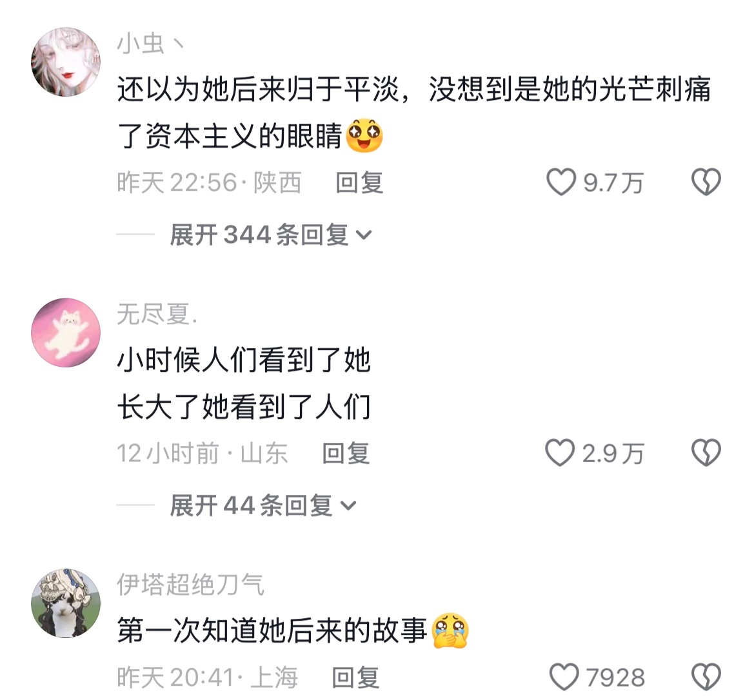754x700 pixels.
Task: Expand the 344 replies thread
Action: (x=271, y=235)
